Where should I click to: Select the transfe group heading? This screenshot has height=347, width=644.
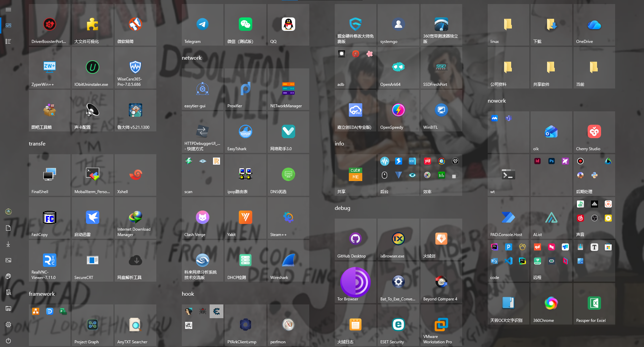(x=37, y=144)
